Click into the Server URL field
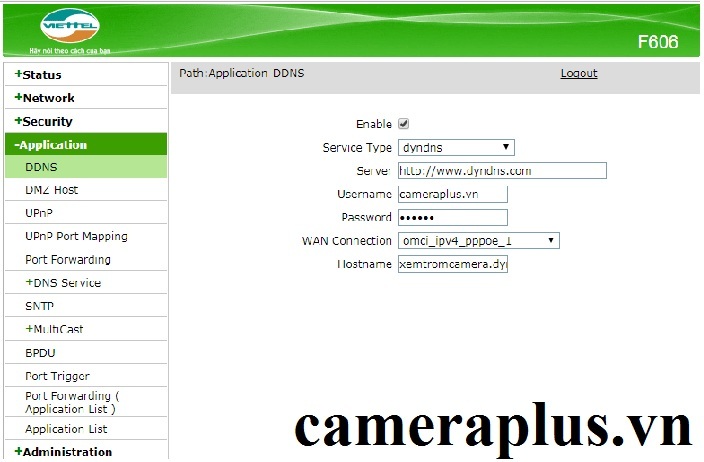The height and width of the screenshot is (462, 704). (502, 171)
